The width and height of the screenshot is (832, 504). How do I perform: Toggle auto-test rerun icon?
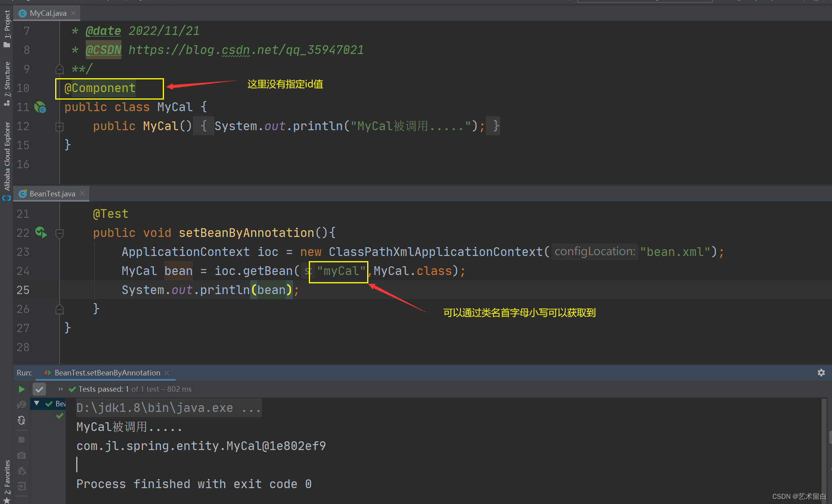21,420
